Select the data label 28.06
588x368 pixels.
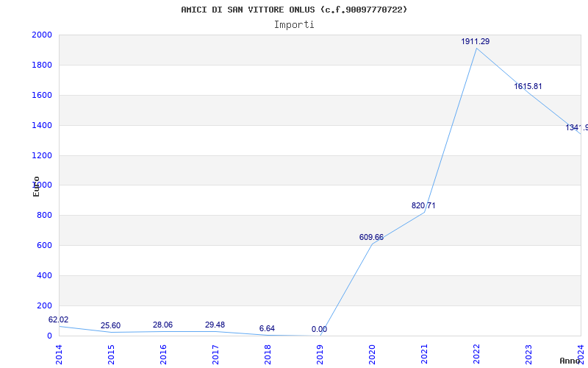[x=162, y=325]
